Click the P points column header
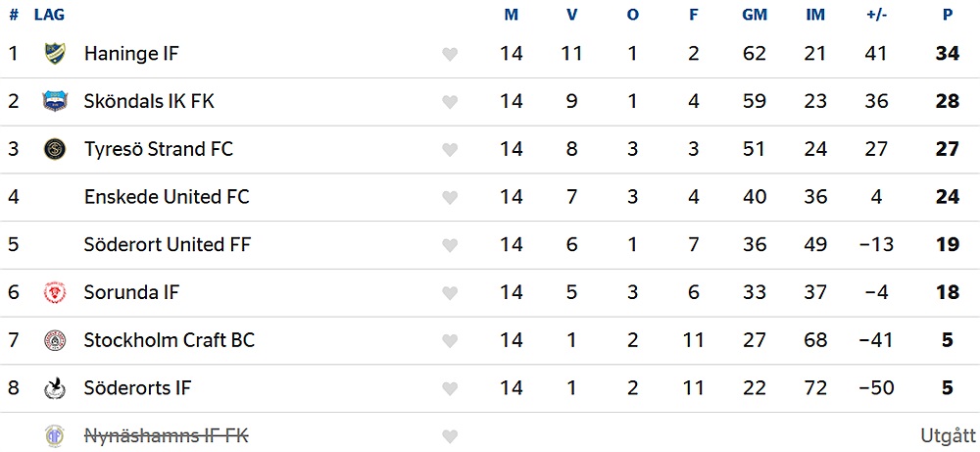 coord(948,15)
